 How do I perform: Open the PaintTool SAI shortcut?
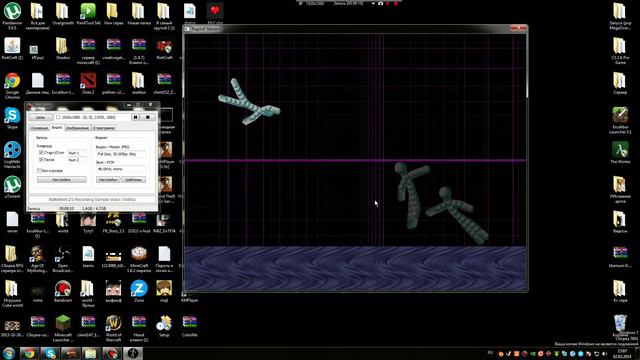(x=88, y=11)
